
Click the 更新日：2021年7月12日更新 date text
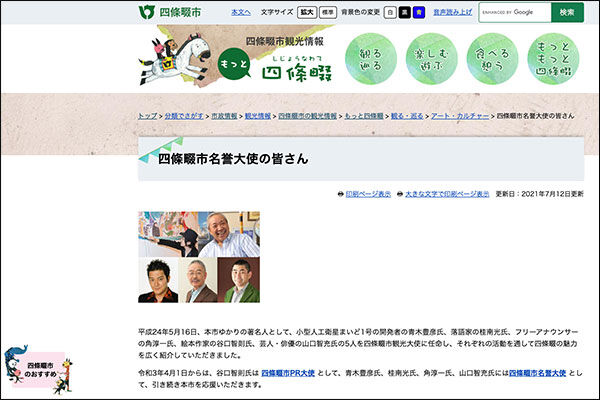point(540,194)
